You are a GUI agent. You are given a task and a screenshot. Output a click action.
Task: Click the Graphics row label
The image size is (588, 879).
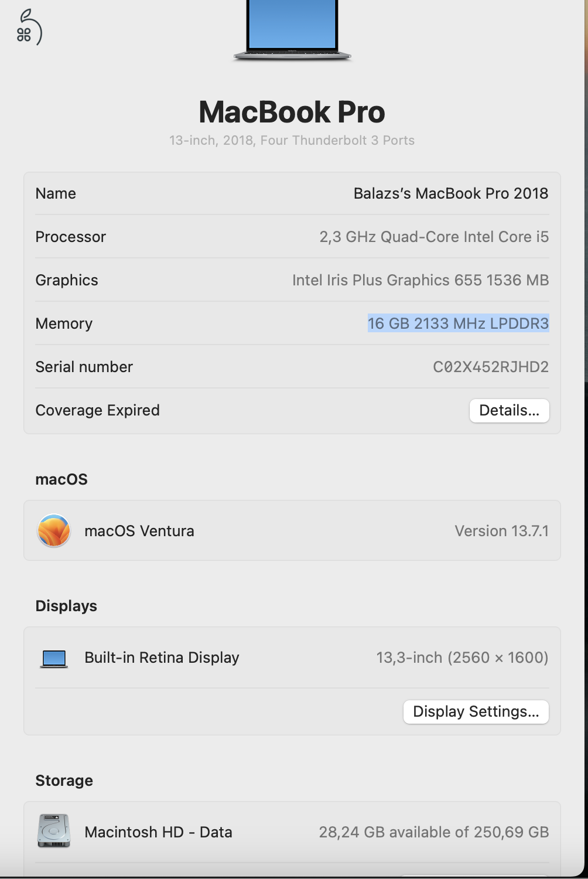click(x=67, y=280)
